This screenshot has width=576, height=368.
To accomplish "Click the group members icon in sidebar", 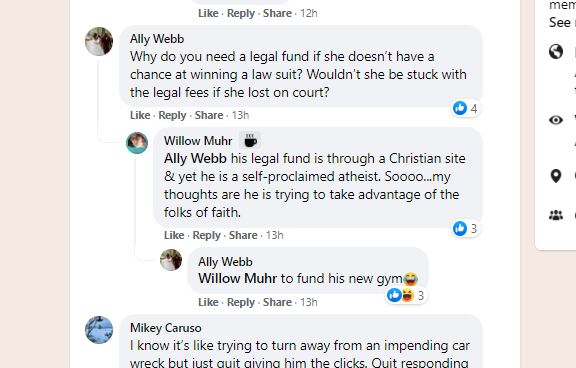I will [x=556, y=215].
